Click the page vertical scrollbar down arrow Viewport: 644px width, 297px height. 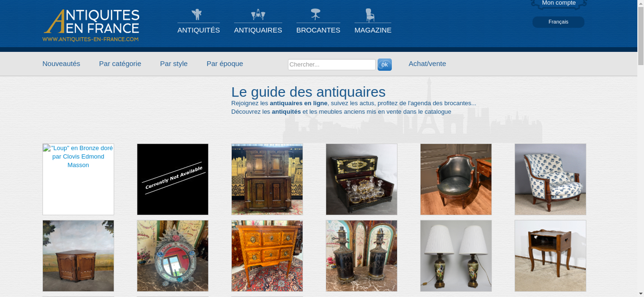click(641, 294)
